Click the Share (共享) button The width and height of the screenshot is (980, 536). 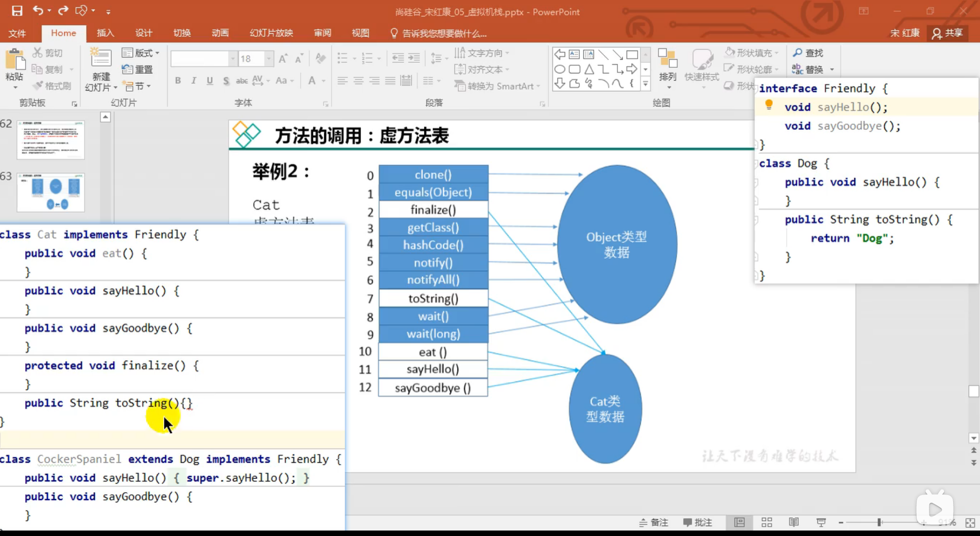pos(948,33)
